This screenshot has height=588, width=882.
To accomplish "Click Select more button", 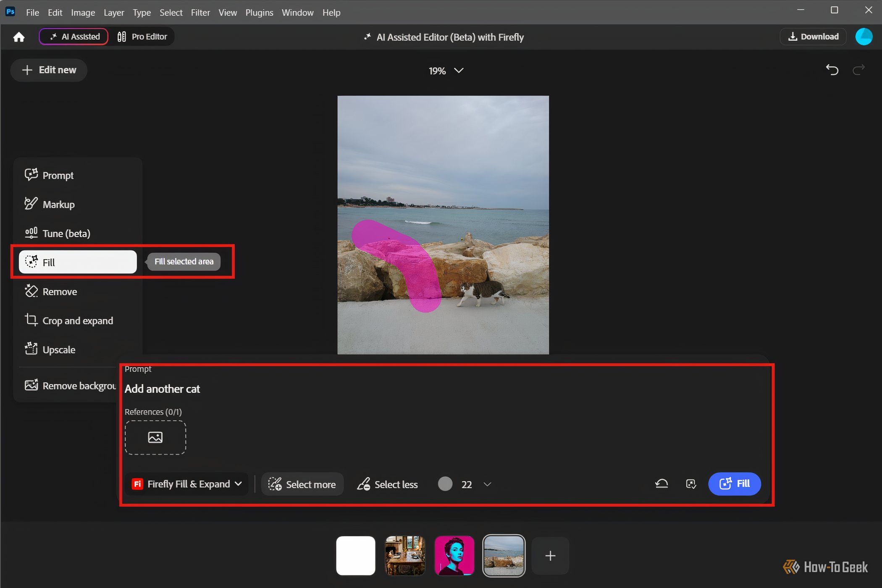I will click(x=302, y=484).
